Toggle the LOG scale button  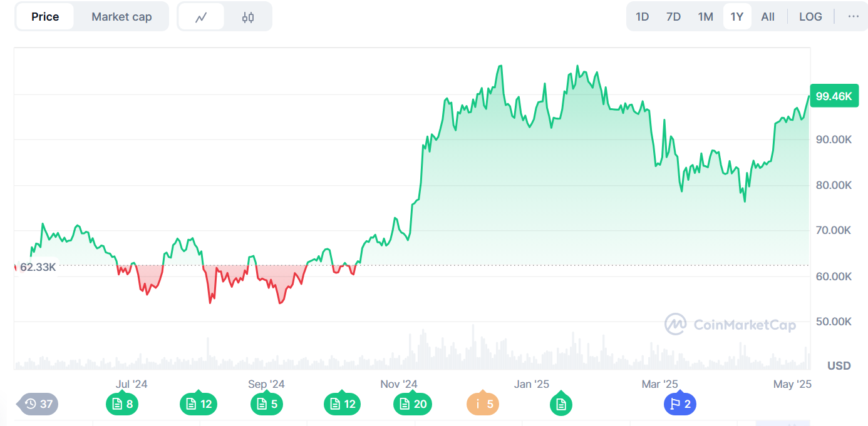[810, 17]
